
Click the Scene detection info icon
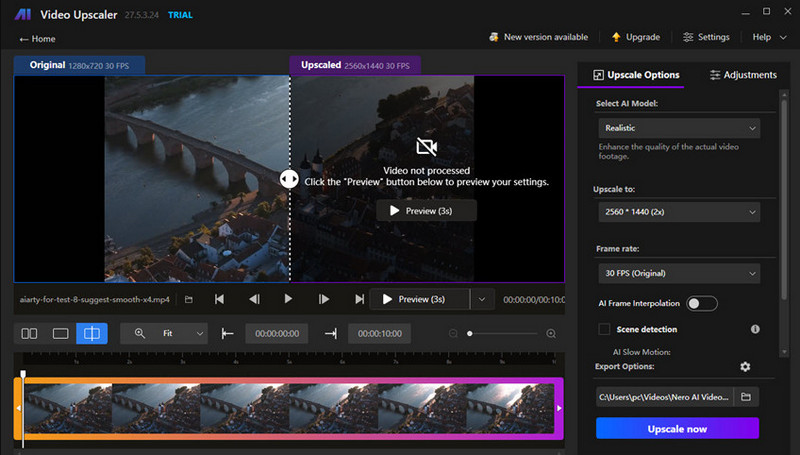coord(755,329)
